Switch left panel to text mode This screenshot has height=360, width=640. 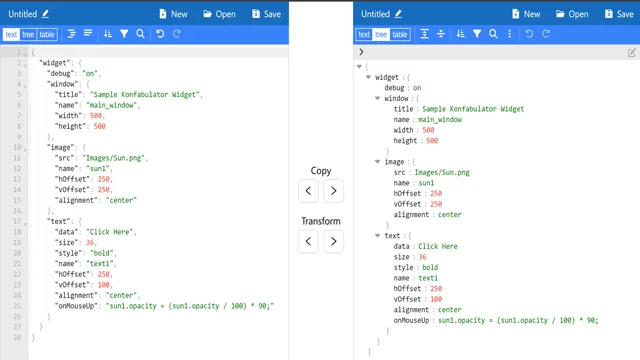point(11,34)
